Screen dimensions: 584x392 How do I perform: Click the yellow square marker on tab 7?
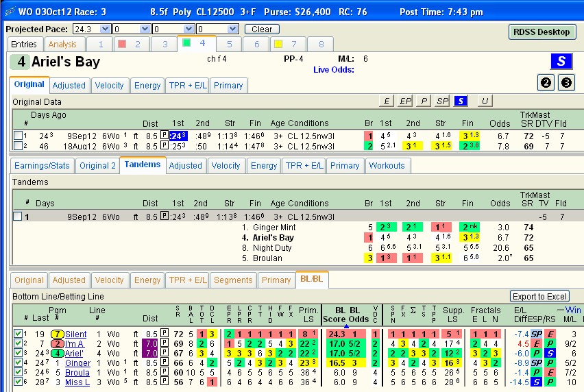pos(278,44)
